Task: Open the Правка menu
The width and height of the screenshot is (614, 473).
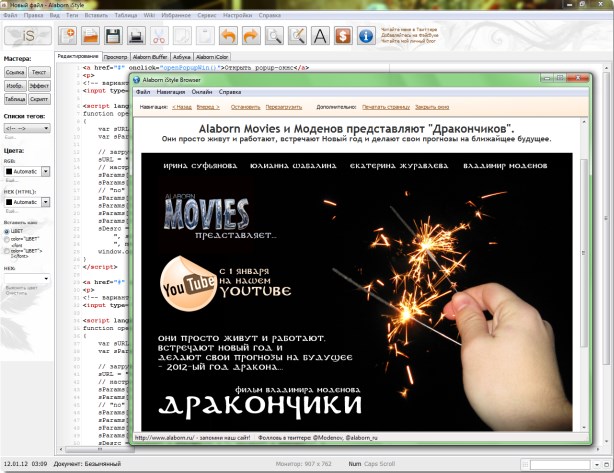Action: pos(33,15)
